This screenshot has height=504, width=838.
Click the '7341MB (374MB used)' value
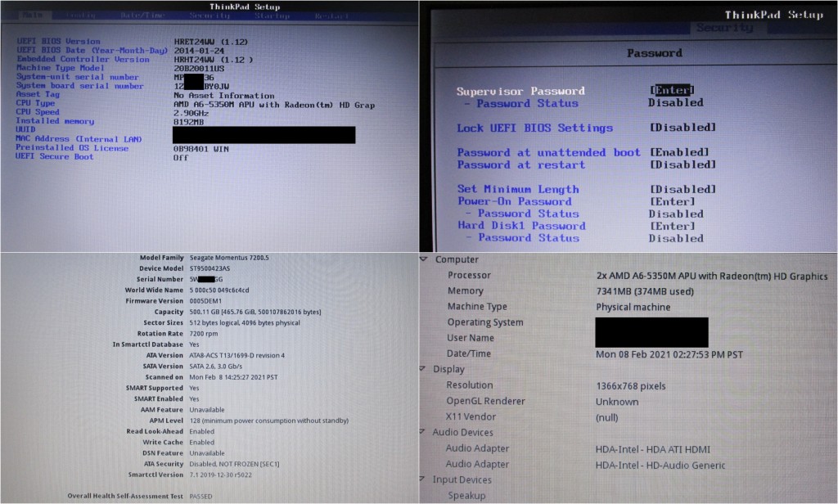(645, 291)
